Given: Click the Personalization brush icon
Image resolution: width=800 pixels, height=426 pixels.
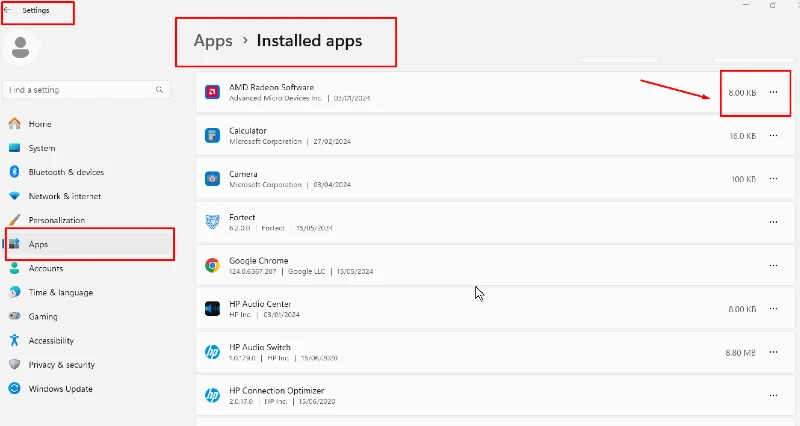Looking at the screenshot, I should coord(15,220).
